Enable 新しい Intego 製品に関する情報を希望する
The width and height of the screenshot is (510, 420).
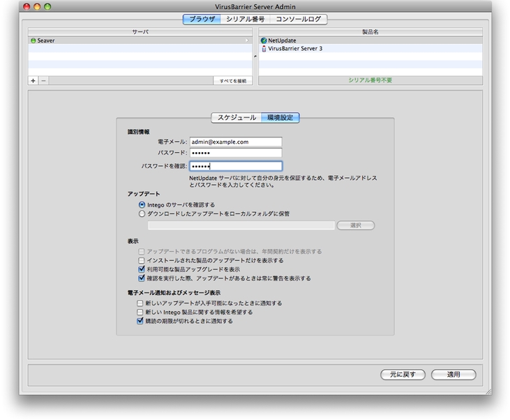click(140, 312)
